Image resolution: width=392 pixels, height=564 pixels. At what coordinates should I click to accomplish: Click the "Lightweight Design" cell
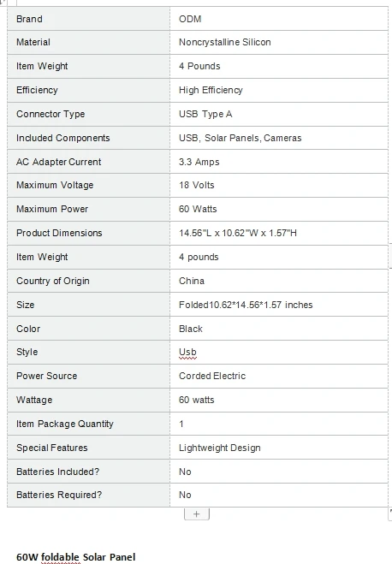279,448
